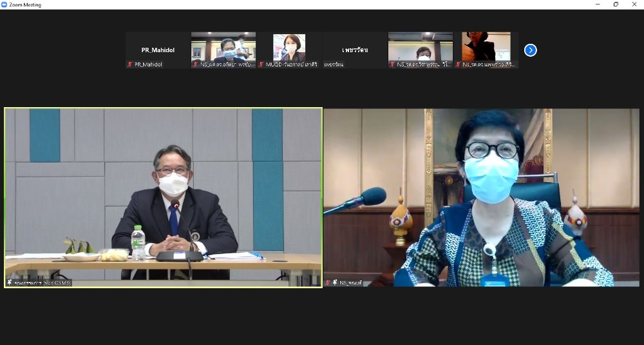Restore down the Zoom Meeting window
The image size is (644, 345).
point(616,5)
